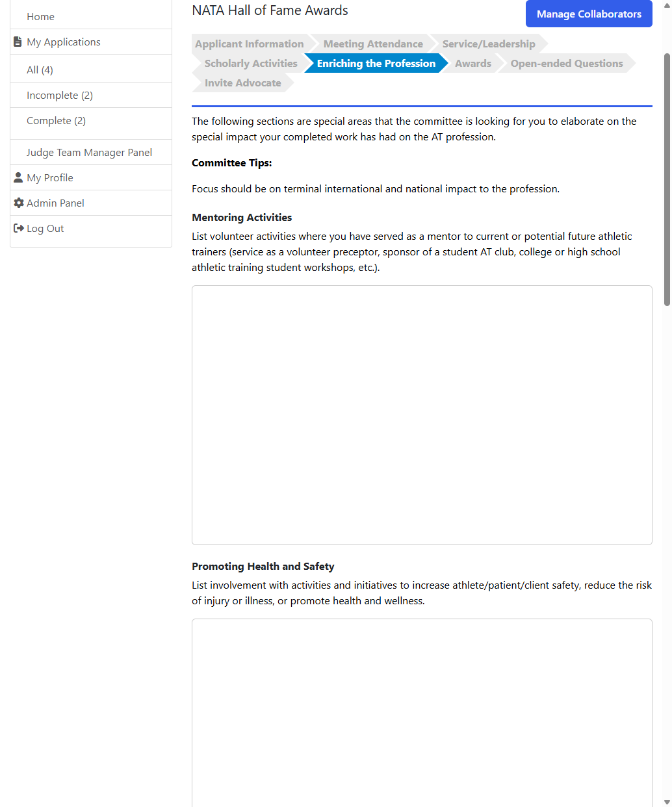Click the Promoting Health and Safety heading
The image size is (672, 807).
263,566
